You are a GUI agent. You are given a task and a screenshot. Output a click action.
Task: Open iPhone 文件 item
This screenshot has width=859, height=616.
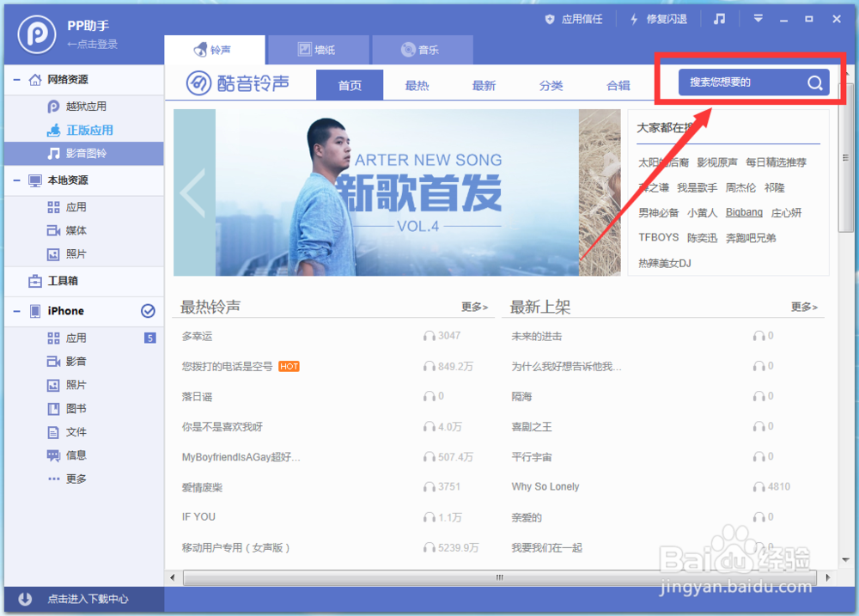67,432
